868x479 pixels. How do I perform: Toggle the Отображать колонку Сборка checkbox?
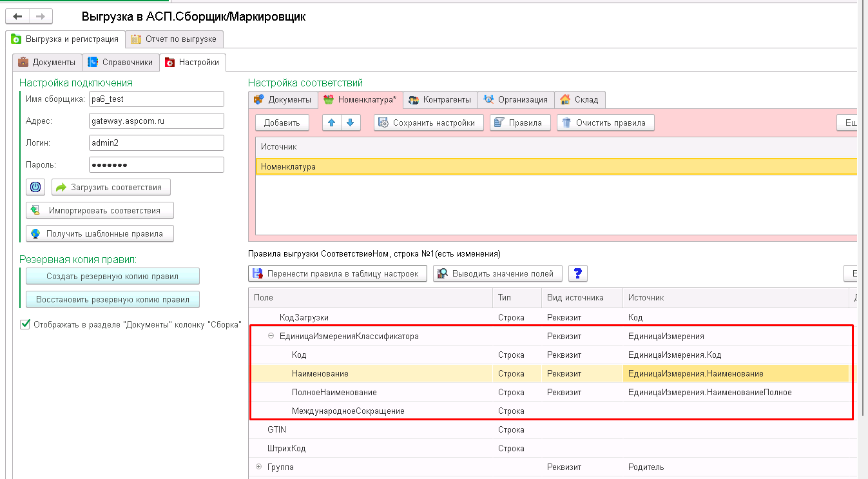[25, 324]
